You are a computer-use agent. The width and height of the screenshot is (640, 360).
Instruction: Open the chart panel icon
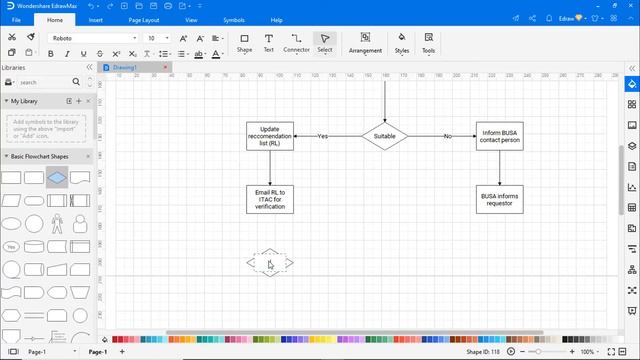point(632,187)
